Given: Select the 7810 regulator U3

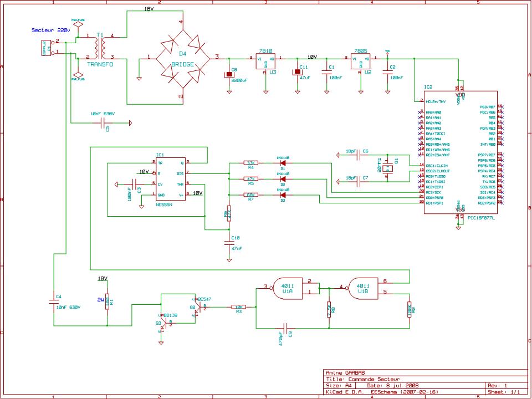Looking at the screenshot, I should point(265,61).
